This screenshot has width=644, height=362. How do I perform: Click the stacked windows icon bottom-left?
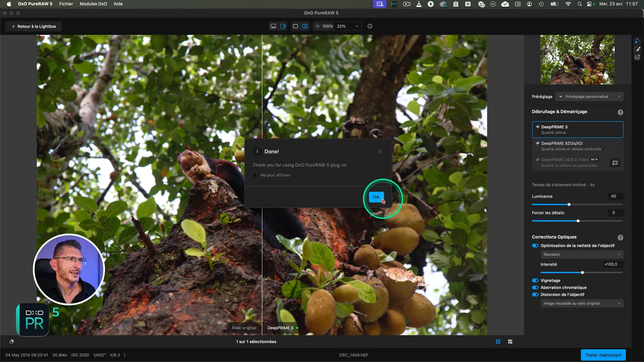[12, 342]
